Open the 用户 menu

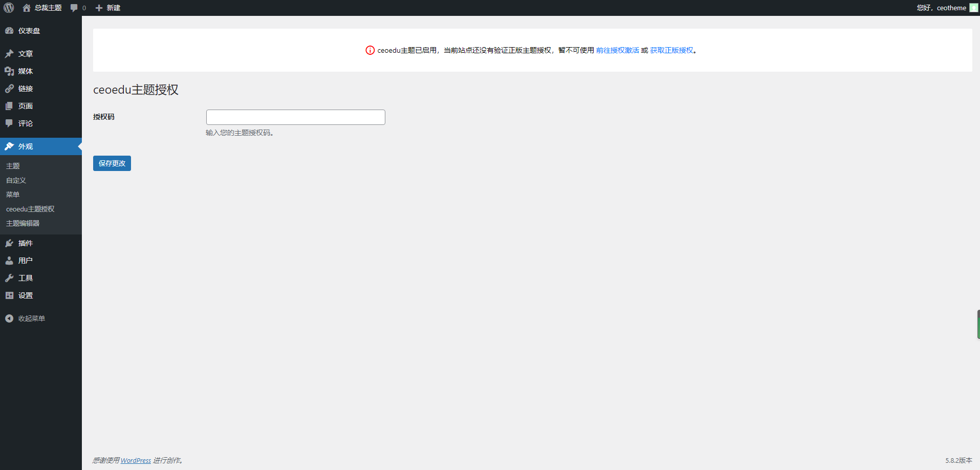click(x=41, y=261)
